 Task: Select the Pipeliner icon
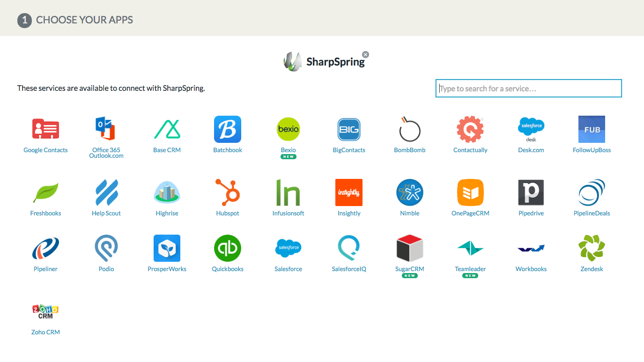[45, 248]
